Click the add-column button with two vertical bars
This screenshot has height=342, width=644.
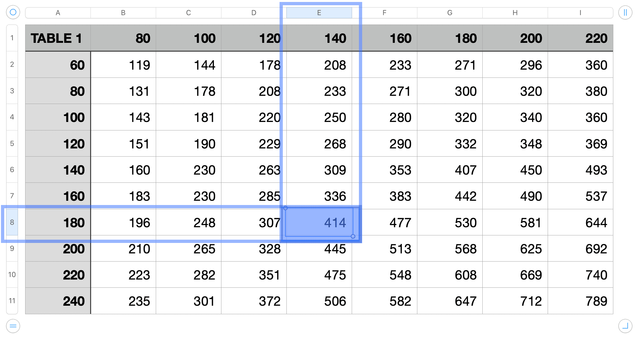[625, 12]
